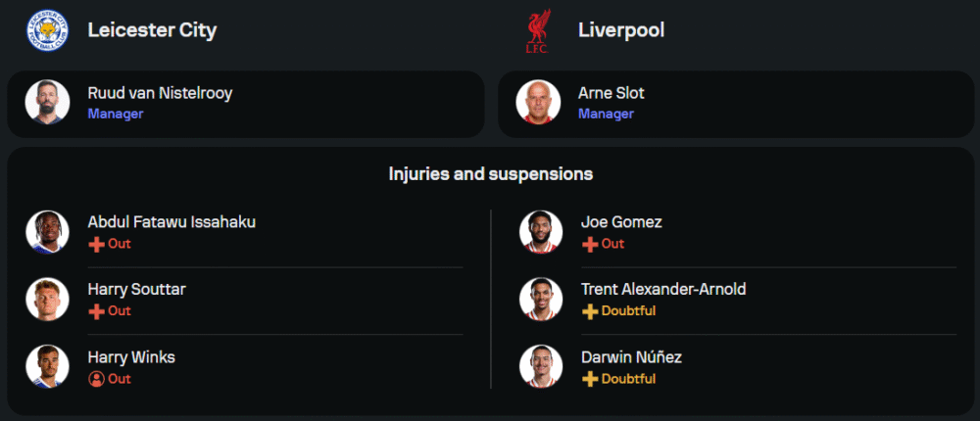Open the Harry Souttar player name
Image resolution: width=980 pixels, height=421 pixels.
click(136, 290)
